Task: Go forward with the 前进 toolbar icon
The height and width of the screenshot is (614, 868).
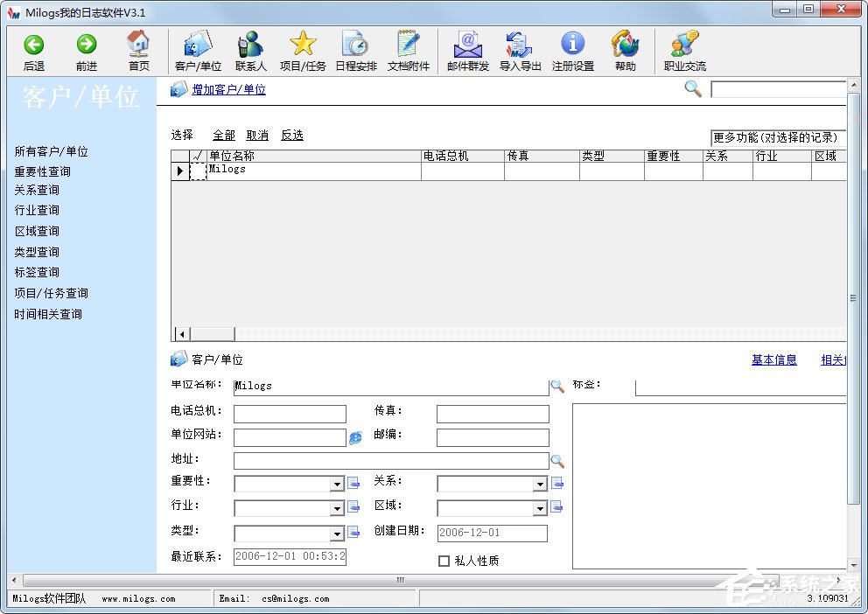Action: click(87, 51)
